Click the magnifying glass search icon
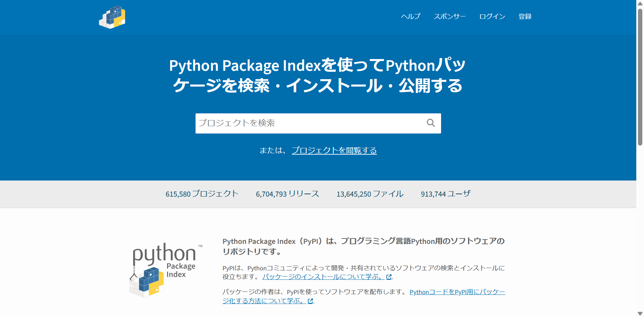The image size is (644, 317). click(431, 123)
